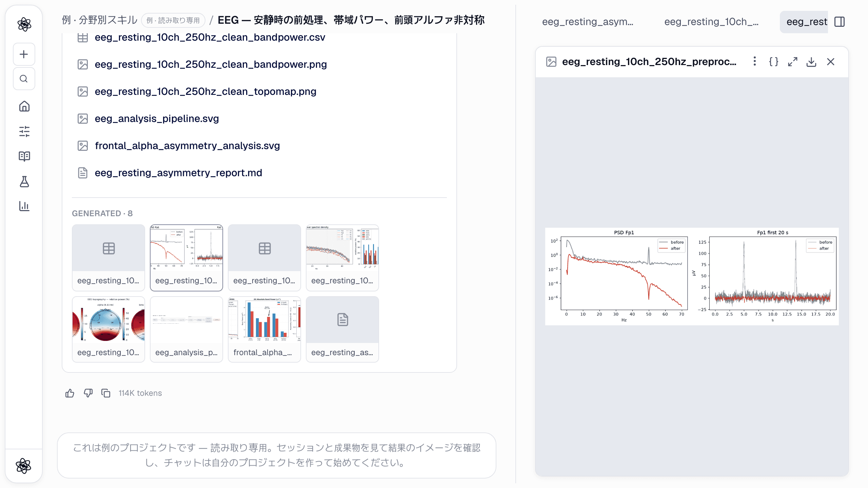The height and width of the screenshot is (488, 868).
Task: Open eeg_resting_asymmetry_report.md file
Action: (x=178, y=173)
